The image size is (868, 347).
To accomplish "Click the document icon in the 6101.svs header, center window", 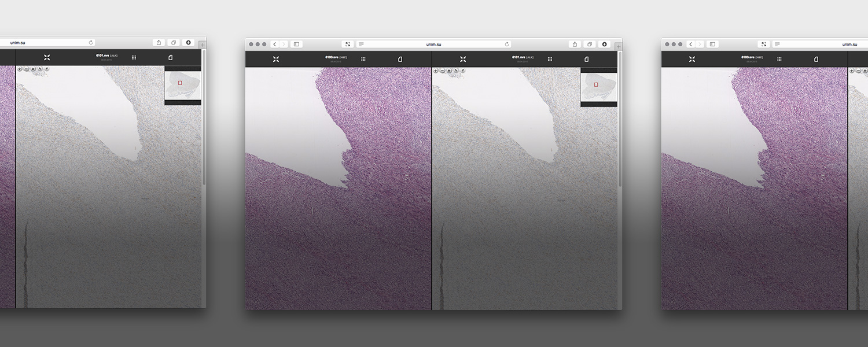I will click(x=586, y=59).
